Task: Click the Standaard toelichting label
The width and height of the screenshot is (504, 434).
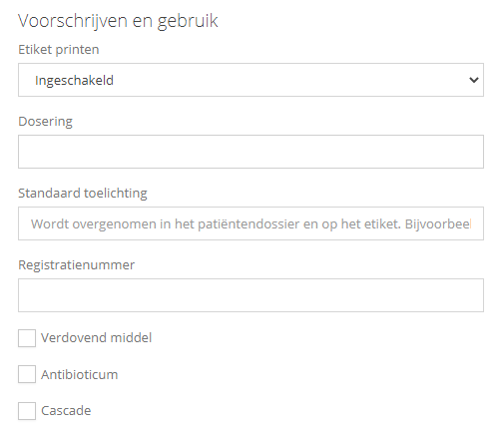Action: coord(83,194)
